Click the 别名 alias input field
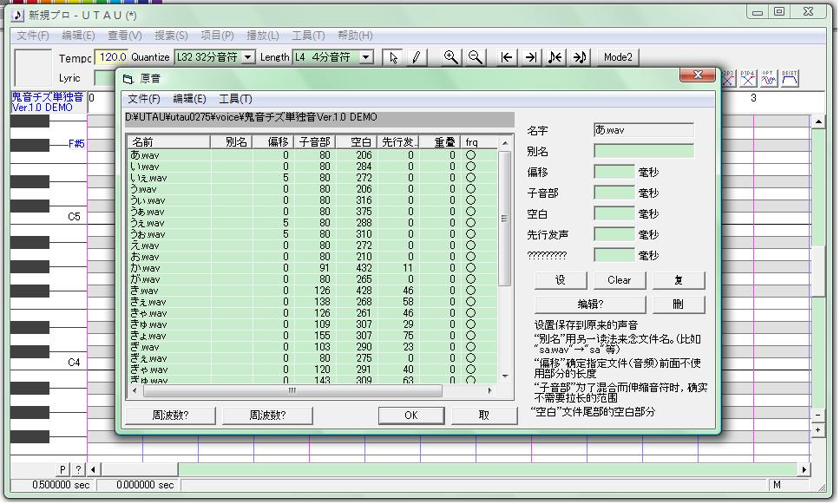Screen dimensions: 840x504 643,151
